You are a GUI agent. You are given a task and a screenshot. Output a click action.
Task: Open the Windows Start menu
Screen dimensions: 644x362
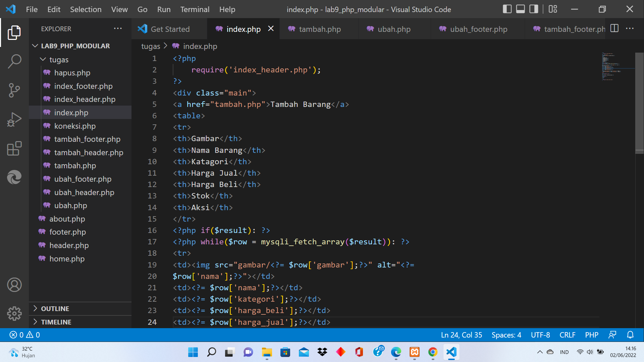tap(193, 352)
